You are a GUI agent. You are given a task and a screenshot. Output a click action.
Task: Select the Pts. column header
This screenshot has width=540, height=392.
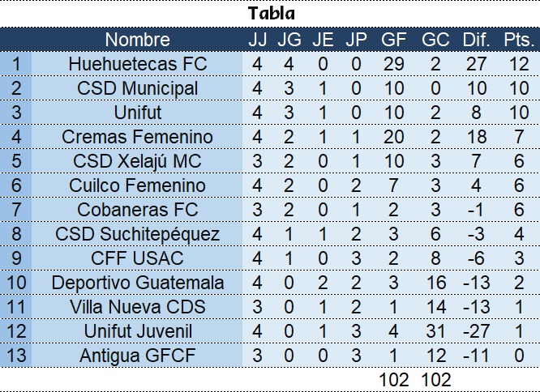pos(518,40)
